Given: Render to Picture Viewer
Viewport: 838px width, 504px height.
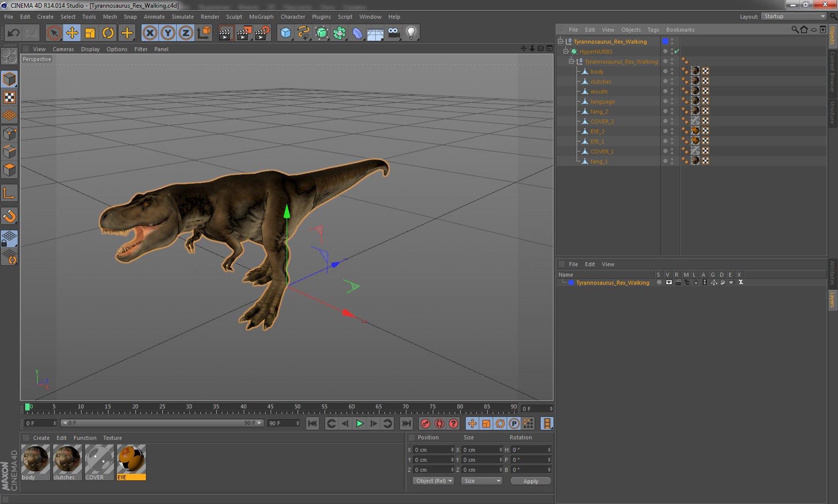Looking at the screenshot, I should 244,33.
